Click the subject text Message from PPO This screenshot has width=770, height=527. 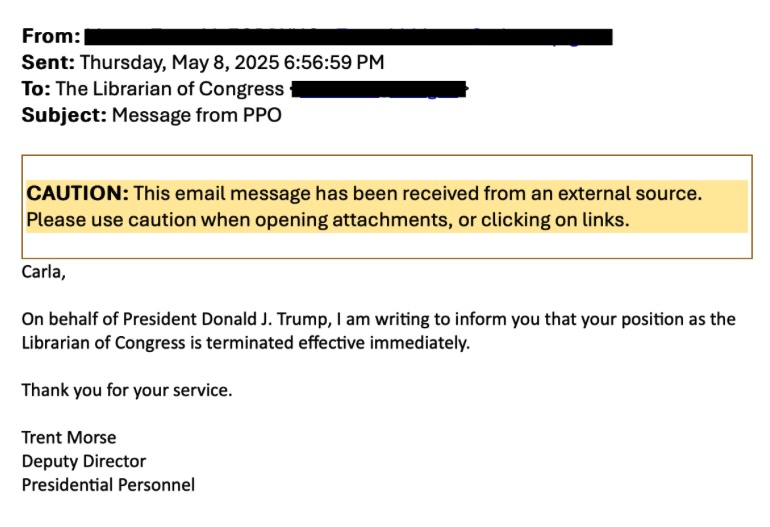coord(197,115)
